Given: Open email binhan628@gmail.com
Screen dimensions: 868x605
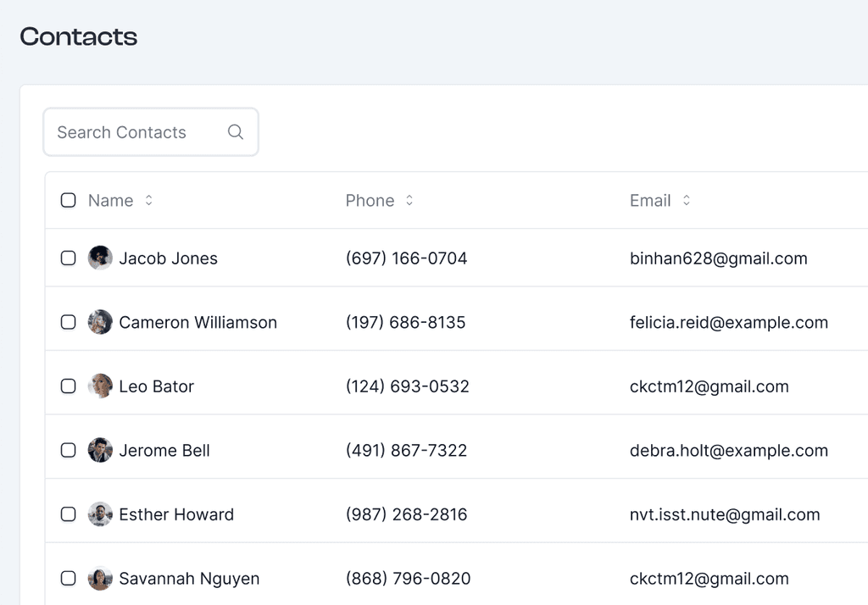Looking at the screenshot, I should pyautogui.click(x=718, y=258).
